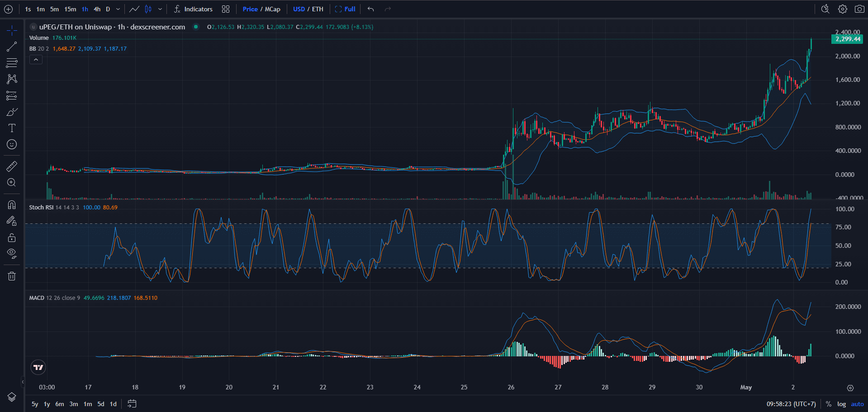
Task: Open quick search lightning icon
Action: click(825, 9)
